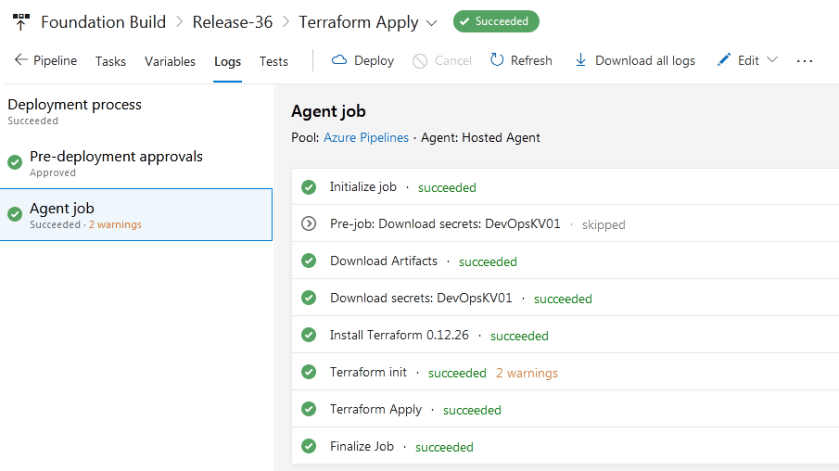Click the success icon next to Finalize Job

[309, 446]
